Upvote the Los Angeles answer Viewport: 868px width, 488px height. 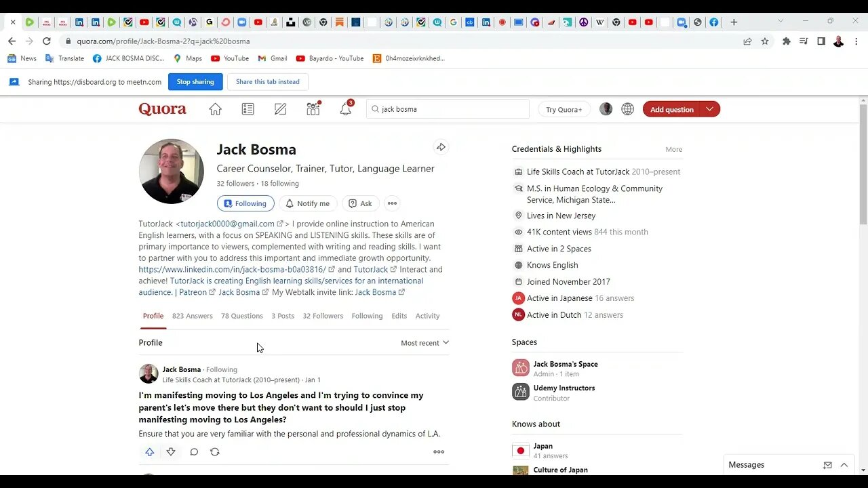150,452
